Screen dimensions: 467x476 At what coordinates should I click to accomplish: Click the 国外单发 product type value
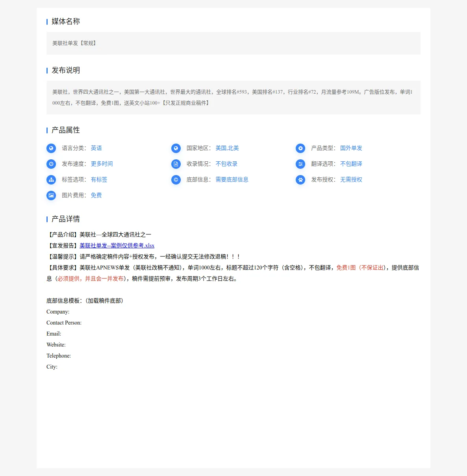coord(351,148)
